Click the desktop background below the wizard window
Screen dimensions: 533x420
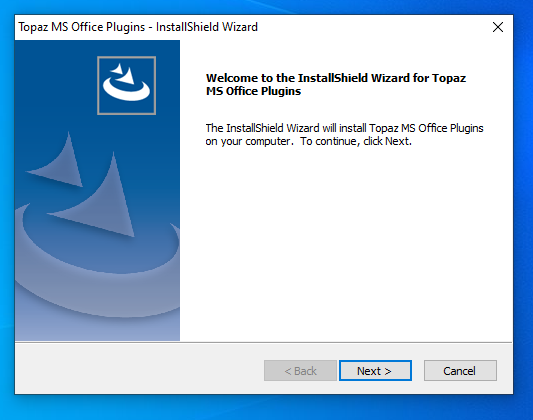click(265, 408)
